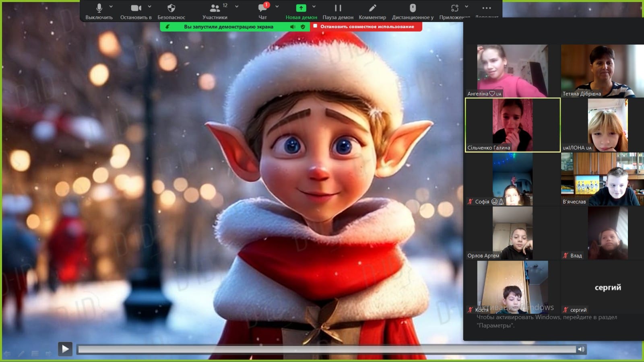Click the video player volume icon
This screenshot has width=644, height=362.
click(x=581, y=350)
